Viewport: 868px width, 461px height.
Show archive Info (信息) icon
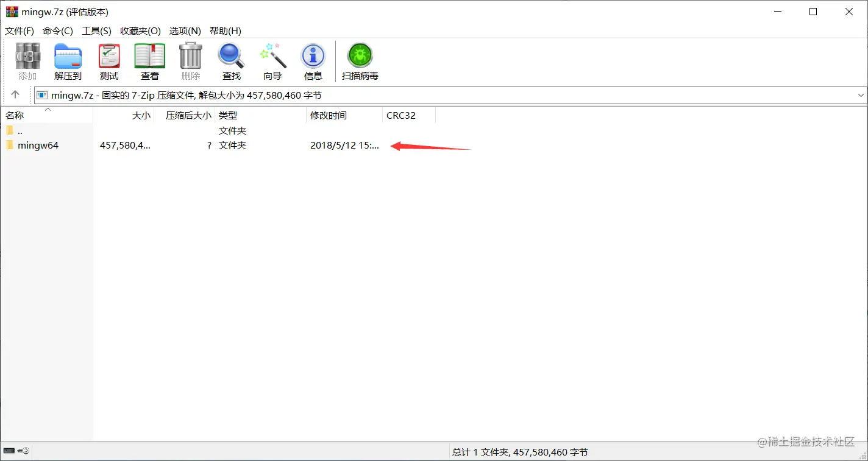click(x=313, y=61)
